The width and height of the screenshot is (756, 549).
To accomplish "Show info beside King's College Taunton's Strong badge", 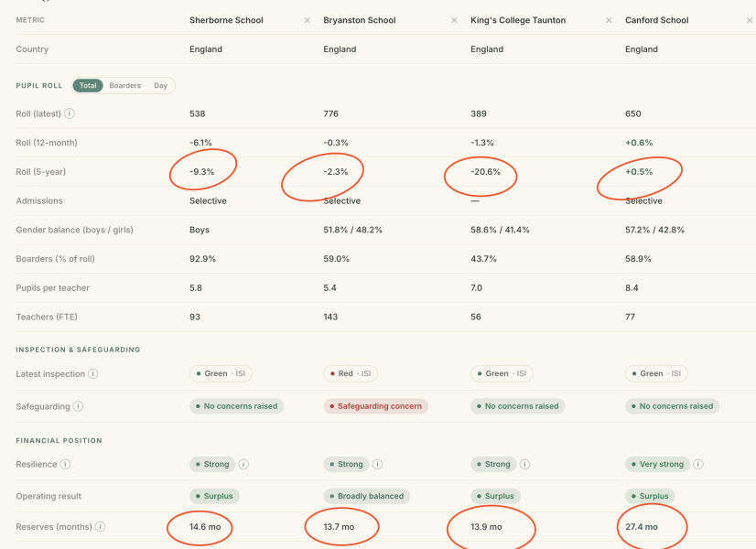I will (x=525, y=464).
